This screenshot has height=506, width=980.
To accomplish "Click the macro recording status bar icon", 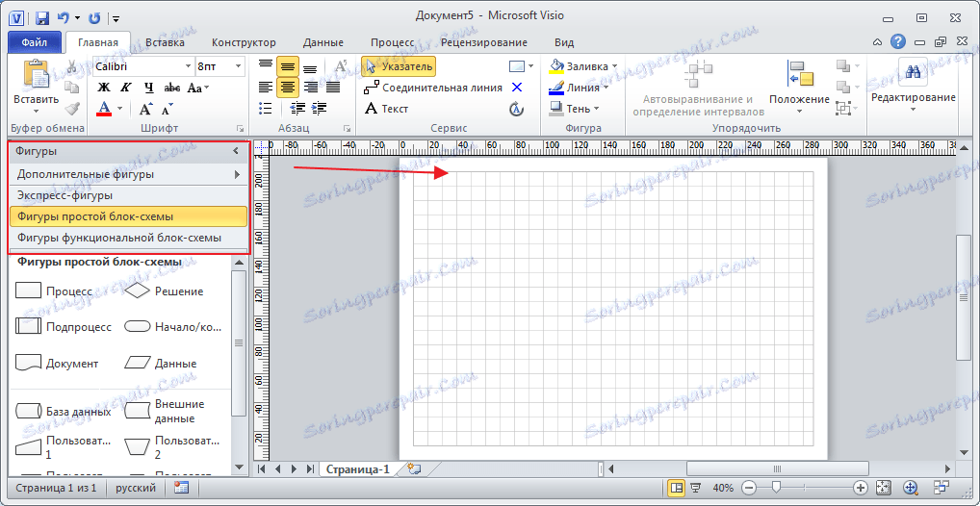I will click(181, 488).
